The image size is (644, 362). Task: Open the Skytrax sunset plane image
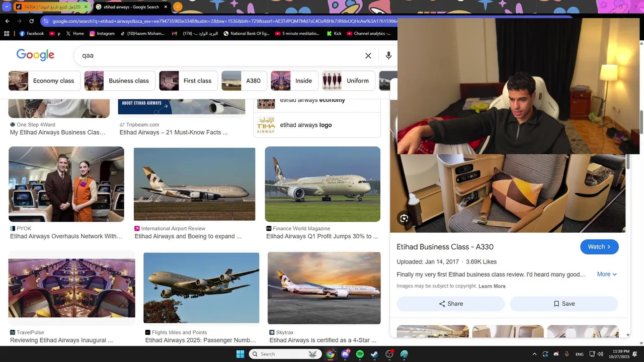pyautogui.click(x=324, y=288)
